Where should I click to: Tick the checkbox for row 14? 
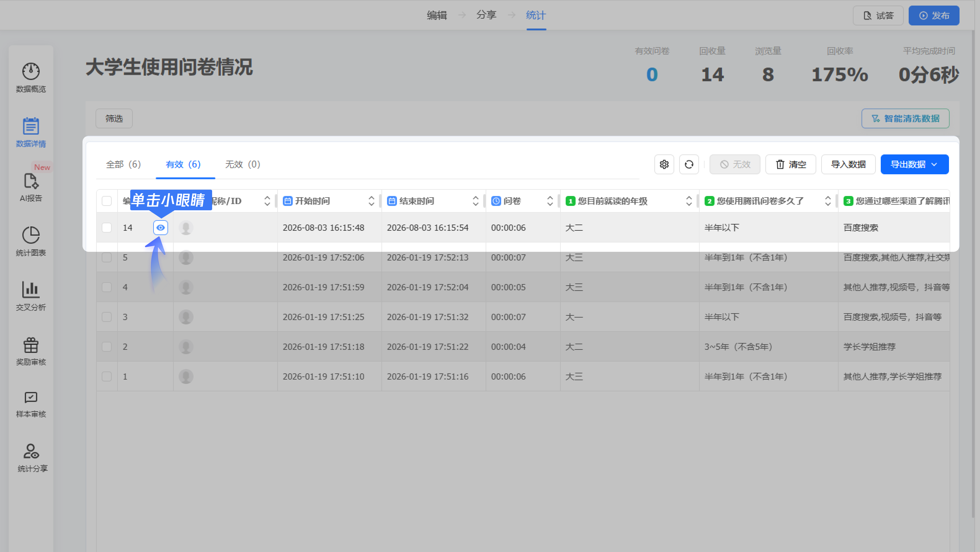(107, 228)
